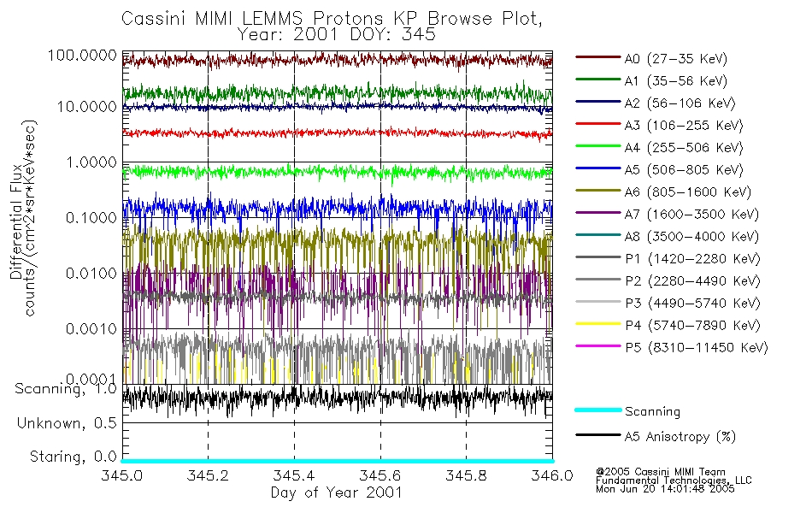Click the dark red A0 legend line swatch
The height and width of the screenshot is (513, 812).
point(597,57)
